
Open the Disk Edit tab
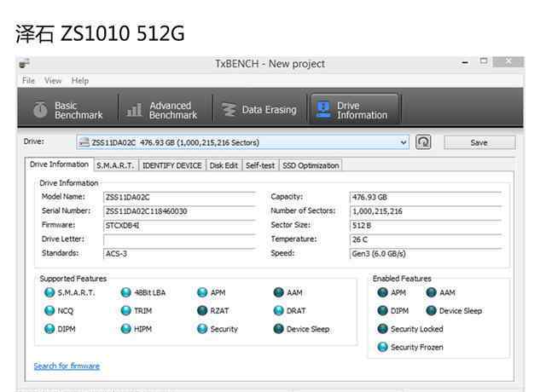coord(224,165)
